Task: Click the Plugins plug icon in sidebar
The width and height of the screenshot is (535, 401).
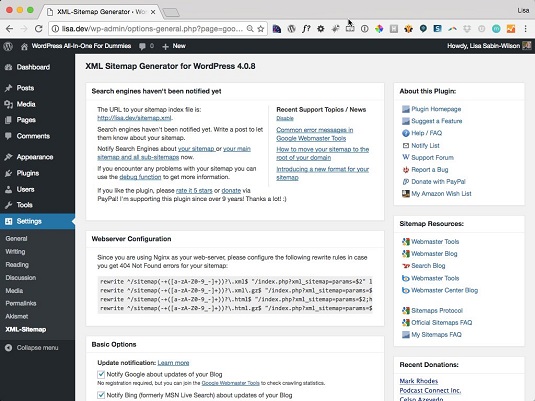Action: tap(9, 173)
